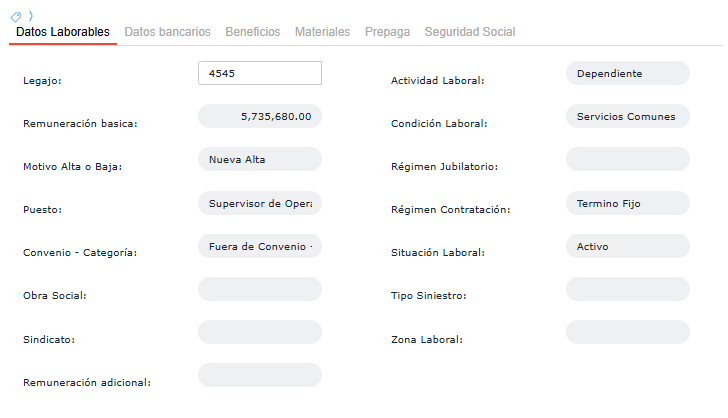Select the Prepaga tab
Image resolution: width=728 pixels, height=418 pixels.
click(387, 32)
